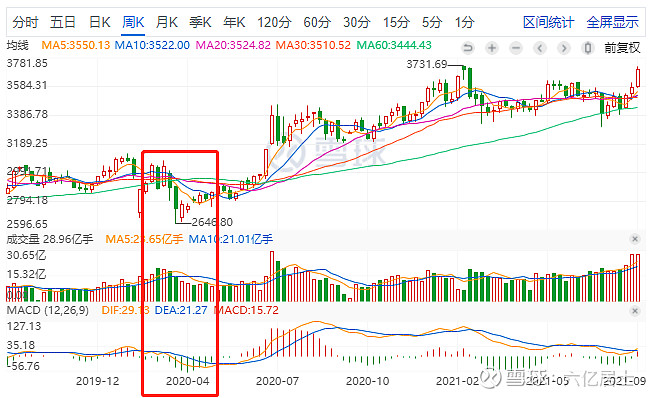Click the 2646.80 low price marker
The height and width of the screenshot is (398, 653).
tap(212, 222)
